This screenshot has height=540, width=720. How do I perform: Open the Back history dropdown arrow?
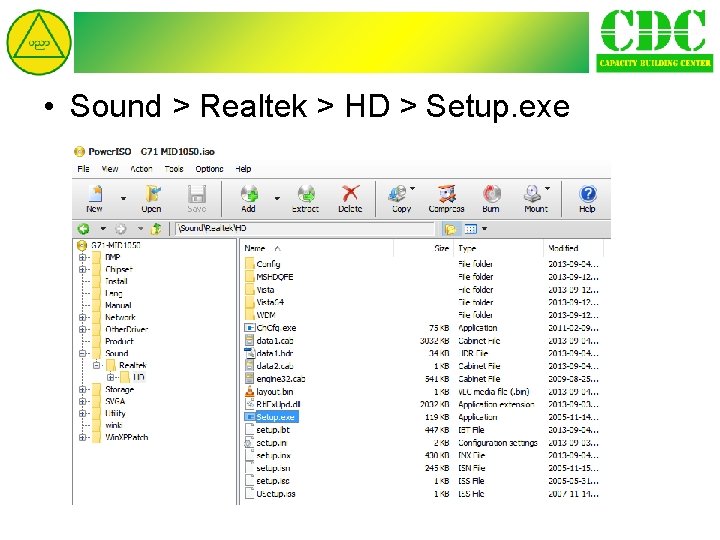pos(103,228)
